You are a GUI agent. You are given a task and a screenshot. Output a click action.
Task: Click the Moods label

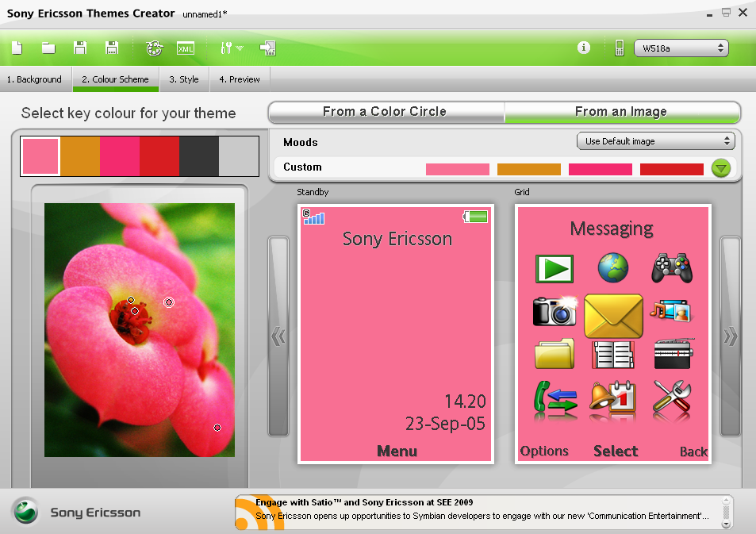pyautogui.click(x=301, y=142)
